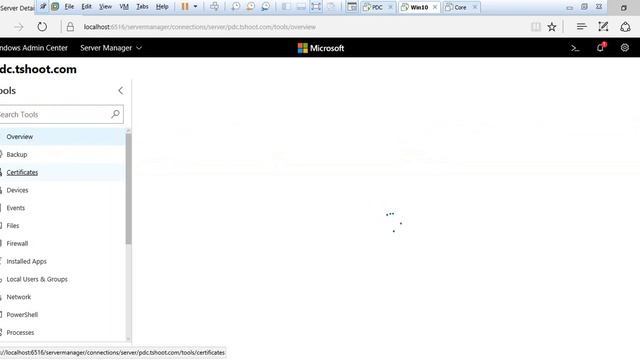This screenshot has width=640, height=360.
Task: Click the tools list scroll up arrow
Action: coord(129,130)
